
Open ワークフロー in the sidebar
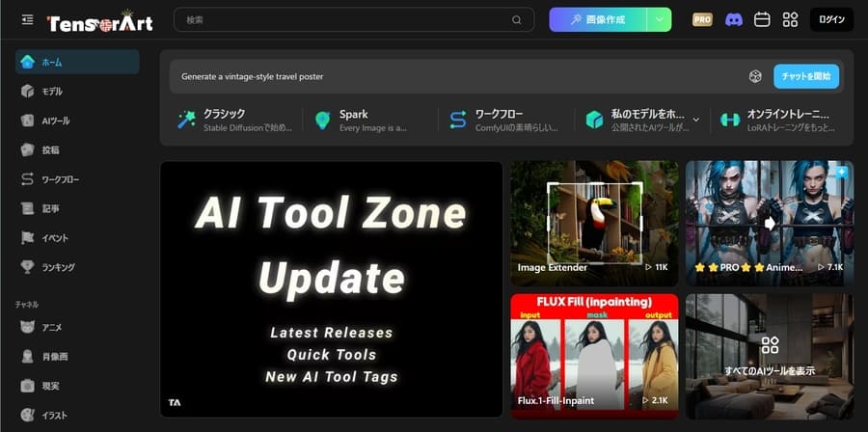77,179
